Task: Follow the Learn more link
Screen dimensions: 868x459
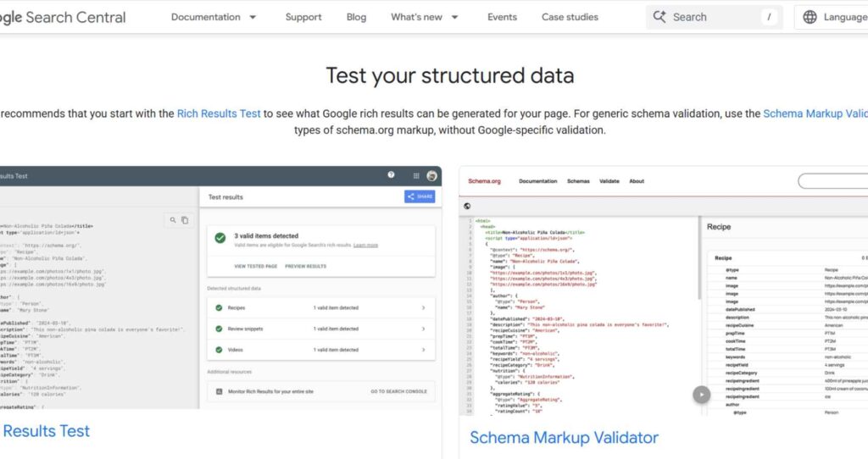Action: click(365, 245)
